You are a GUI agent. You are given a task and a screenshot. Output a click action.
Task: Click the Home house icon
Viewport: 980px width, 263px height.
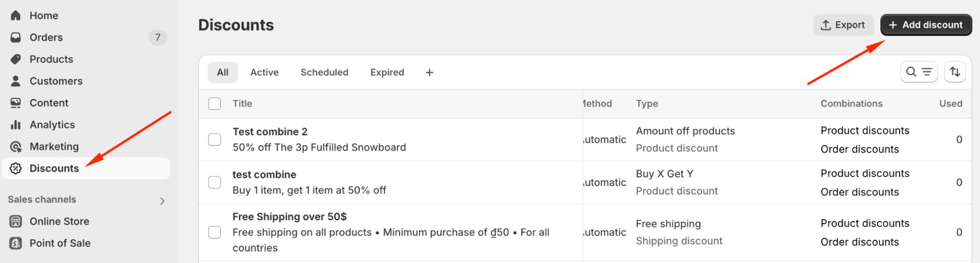click(16, 16)
